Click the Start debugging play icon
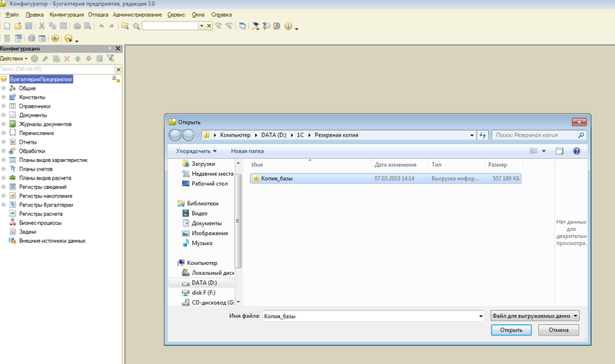 (x=55, y=38)
